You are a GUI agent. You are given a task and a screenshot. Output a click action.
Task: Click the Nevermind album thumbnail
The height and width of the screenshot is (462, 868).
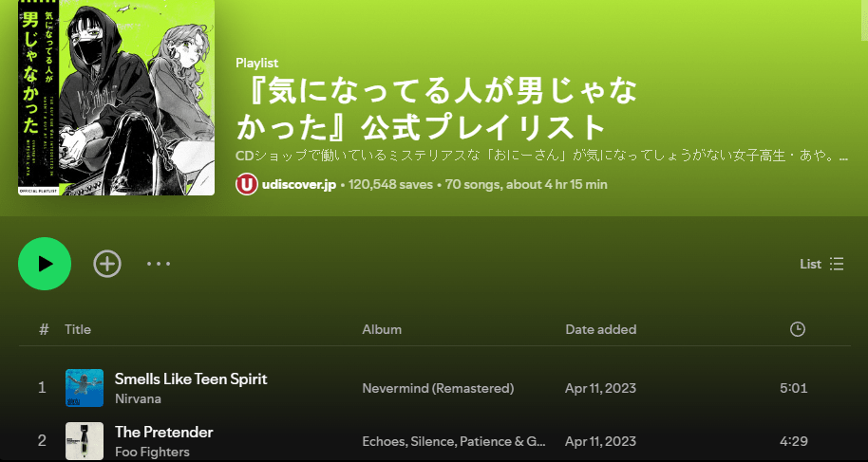coord(85,388)
